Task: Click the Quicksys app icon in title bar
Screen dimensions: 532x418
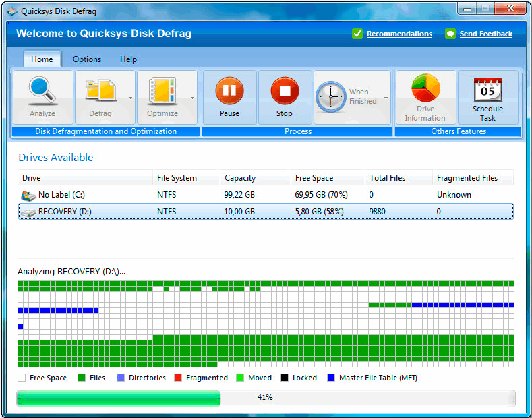Action: tap(12, 11)
